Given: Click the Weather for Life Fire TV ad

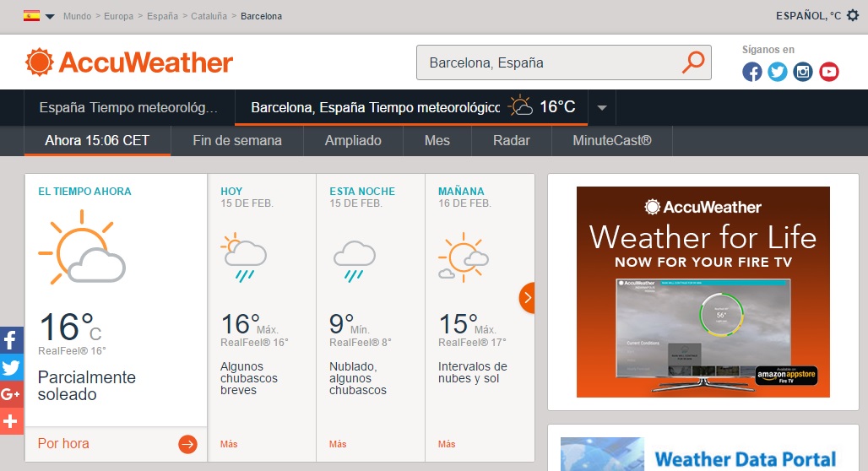Looking at the screenshot, I should point(703,292).
